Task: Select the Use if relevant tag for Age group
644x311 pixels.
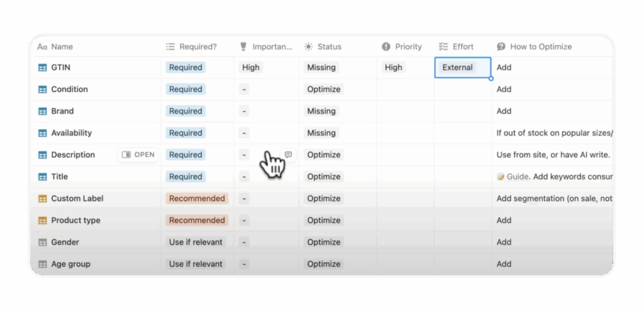Action: [x=196, y=265]
